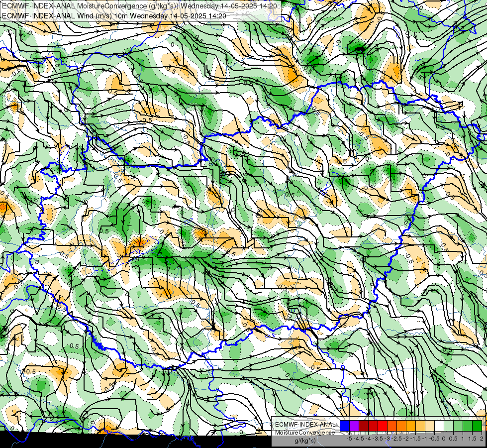Click the -1.5 tick label on legend
The height and width of the screenshot is (448, 487).
(415, 439)
